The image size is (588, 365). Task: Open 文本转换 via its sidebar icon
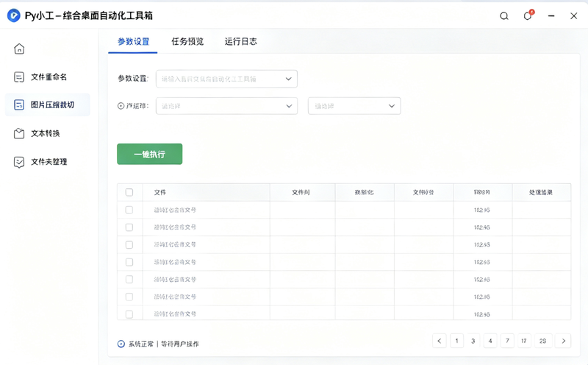[x=19, y=133]
